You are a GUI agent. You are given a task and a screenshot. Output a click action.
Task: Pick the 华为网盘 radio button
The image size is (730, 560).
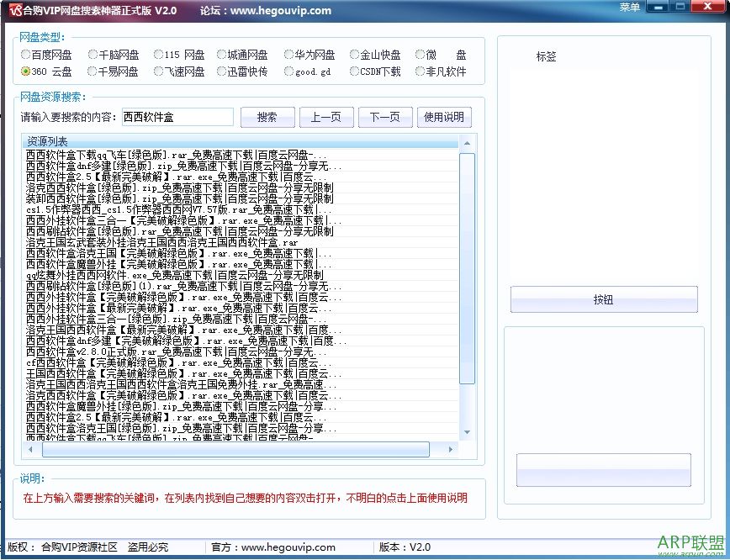coord(288,55)
